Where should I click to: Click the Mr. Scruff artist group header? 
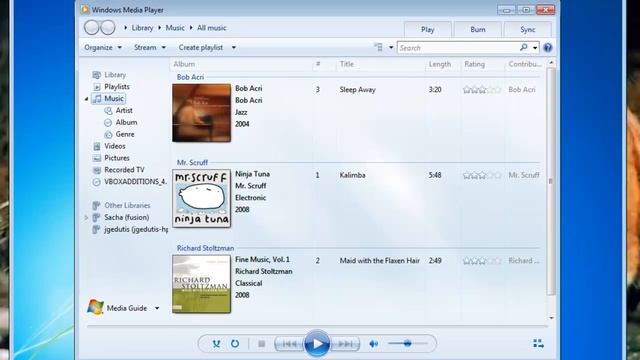point(192,162)
